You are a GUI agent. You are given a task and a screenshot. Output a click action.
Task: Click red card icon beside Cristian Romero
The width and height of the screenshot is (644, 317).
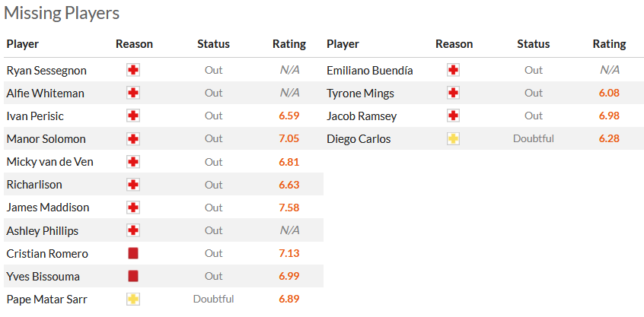click(134, 253)
